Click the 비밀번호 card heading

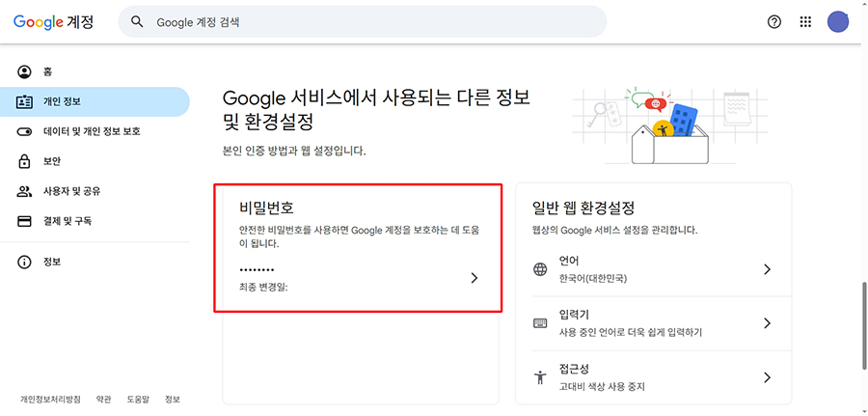click(266, 208)
